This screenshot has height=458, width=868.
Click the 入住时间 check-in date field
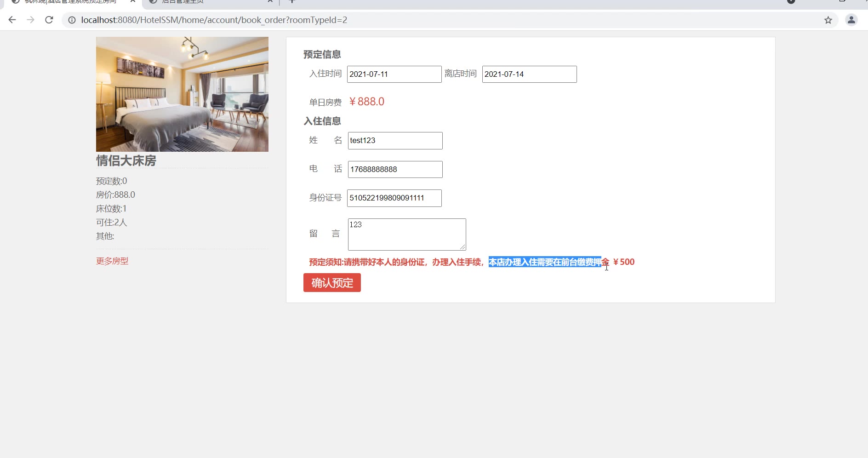394,74
